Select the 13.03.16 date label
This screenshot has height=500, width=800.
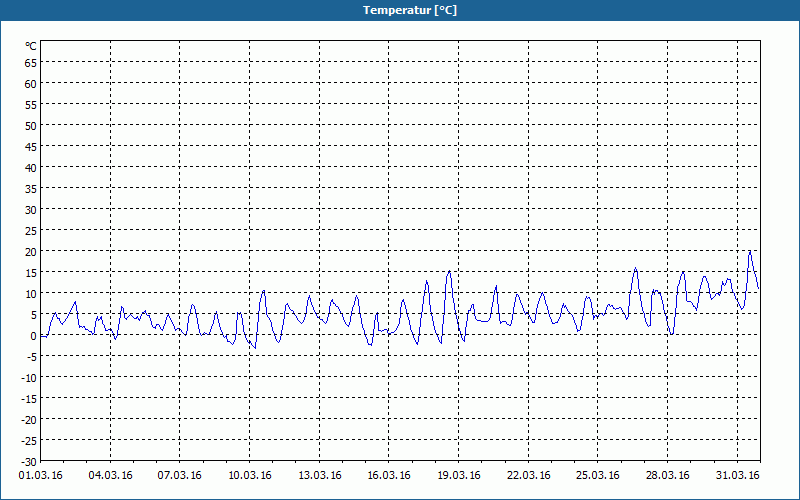click(320, 475)
